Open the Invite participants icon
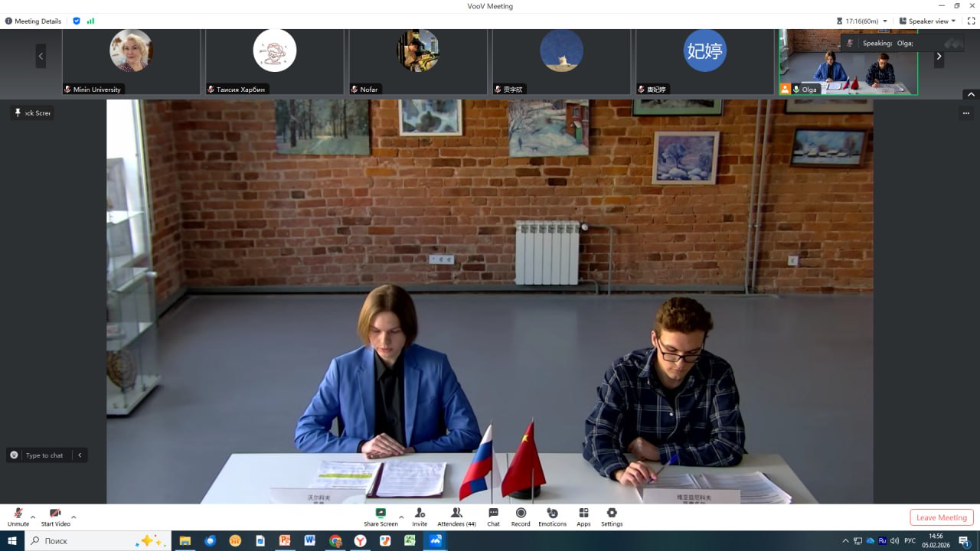This screenshot has width=980, height=551. [420, 514]
